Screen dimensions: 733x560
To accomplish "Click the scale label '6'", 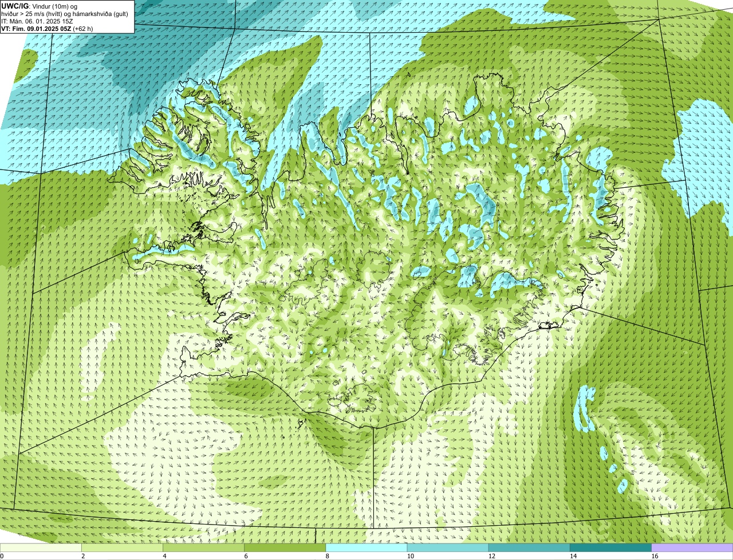I will [246, 556].
